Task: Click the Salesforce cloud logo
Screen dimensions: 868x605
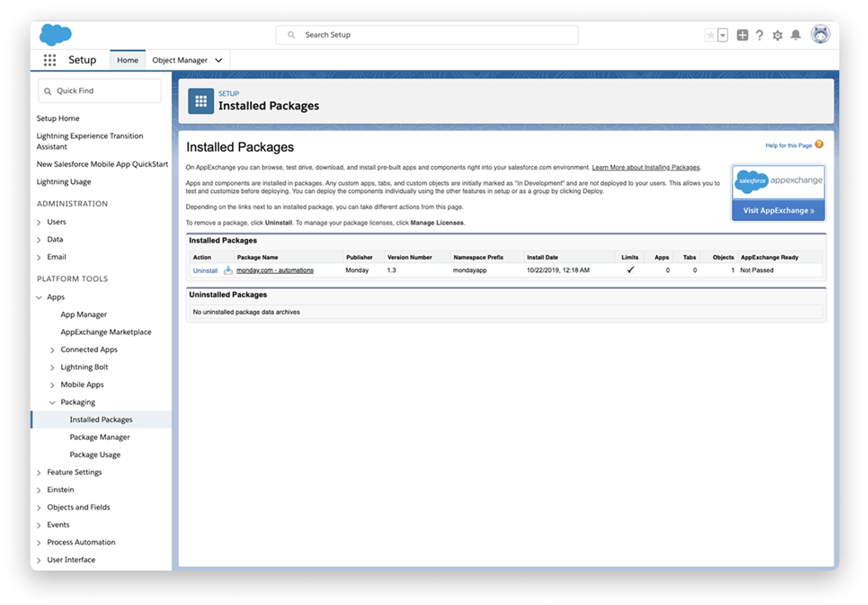Action: (55, 35)
